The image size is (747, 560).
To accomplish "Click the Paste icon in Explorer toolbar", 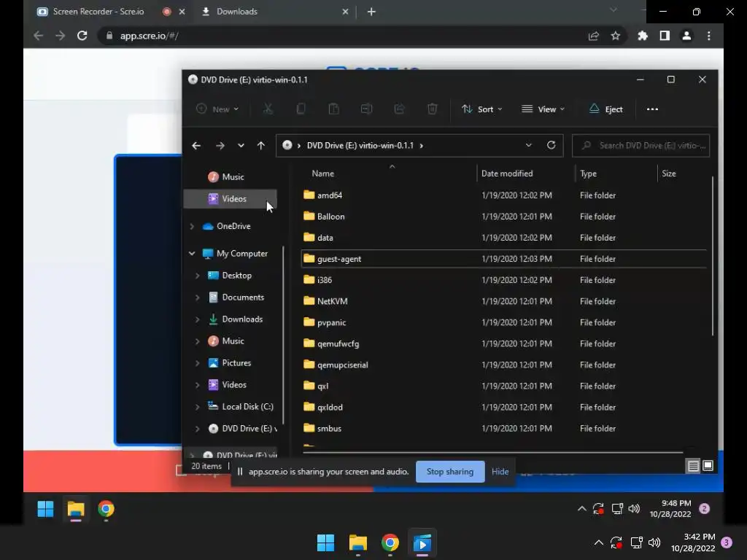I will click(333, 109).
